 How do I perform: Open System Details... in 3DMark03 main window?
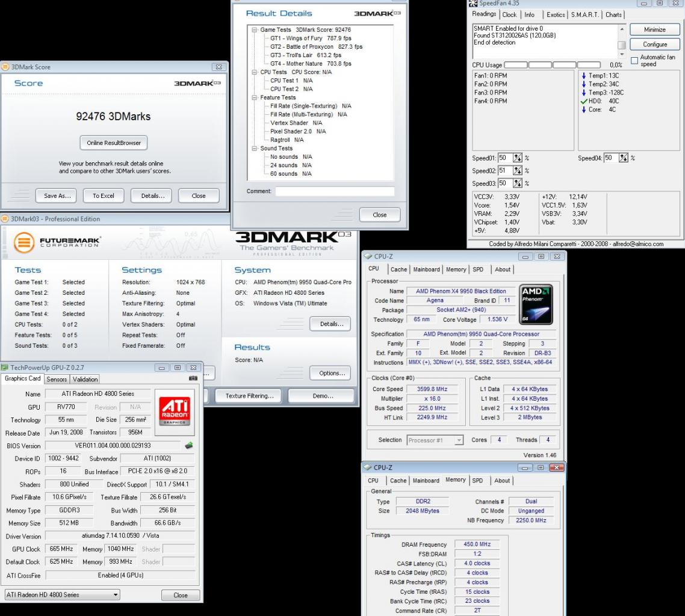pyautogui.click(x=330, y=324)
